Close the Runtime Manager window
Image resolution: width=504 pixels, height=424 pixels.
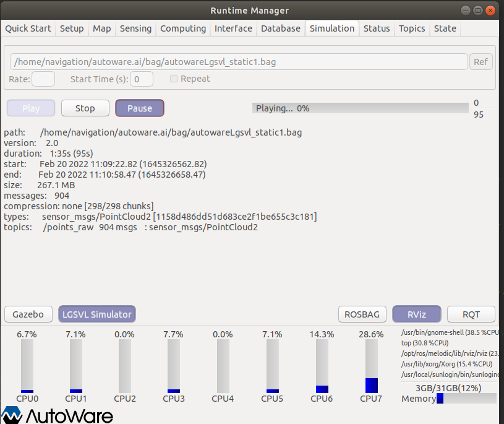pos(490,11)
